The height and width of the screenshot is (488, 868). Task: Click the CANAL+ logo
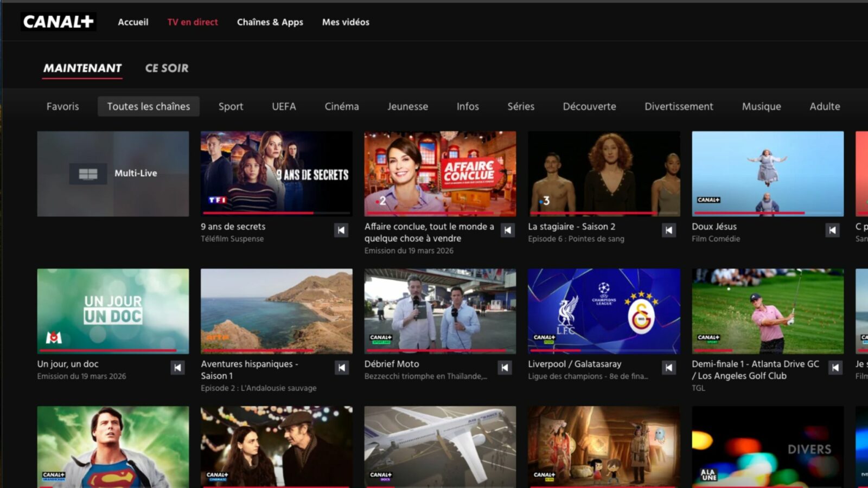tap(59, 22)
